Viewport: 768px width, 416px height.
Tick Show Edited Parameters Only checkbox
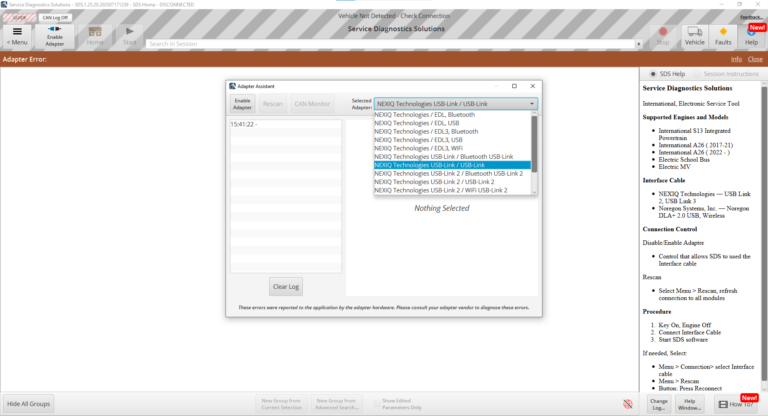[377, 404]
